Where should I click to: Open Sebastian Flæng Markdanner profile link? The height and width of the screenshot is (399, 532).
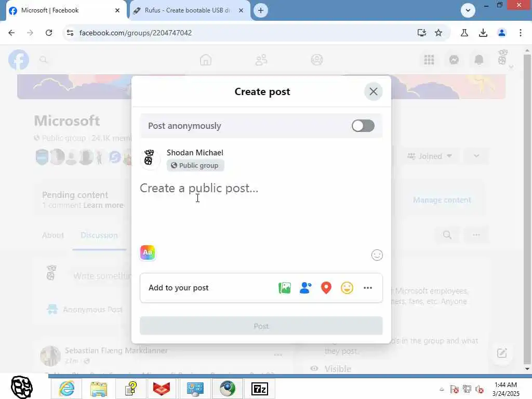[116, 351]
